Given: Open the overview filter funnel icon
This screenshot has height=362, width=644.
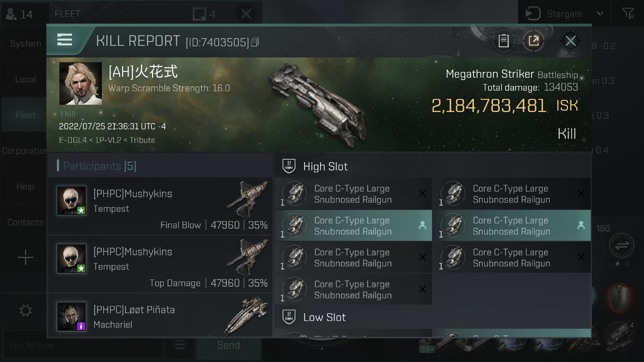Looking at the screenshot, I should [x=628, y=14].
